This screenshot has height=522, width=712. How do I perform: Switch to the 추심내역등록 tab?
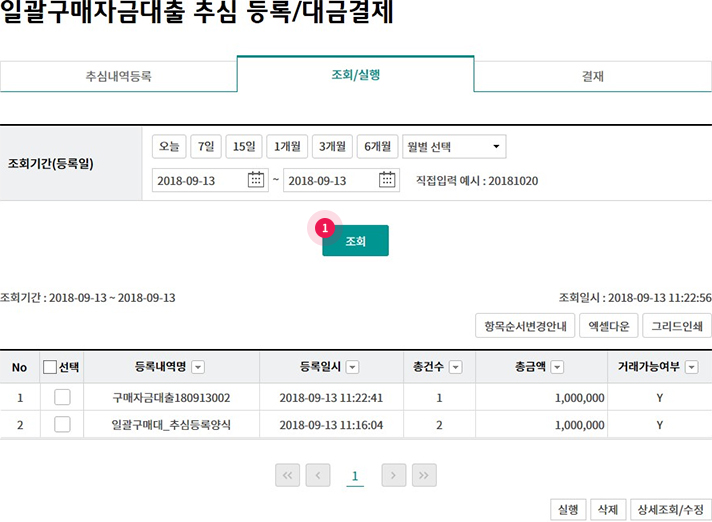tap(118, 75)
